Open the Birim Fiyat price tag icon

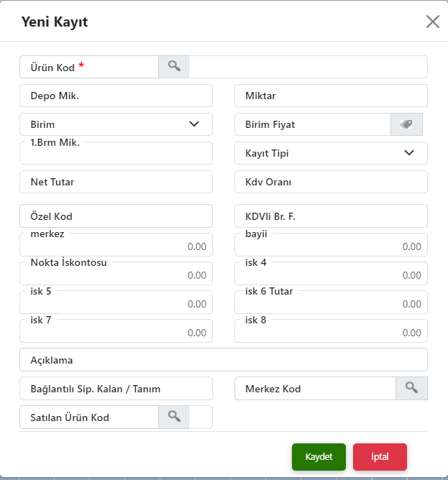(406, 124)
